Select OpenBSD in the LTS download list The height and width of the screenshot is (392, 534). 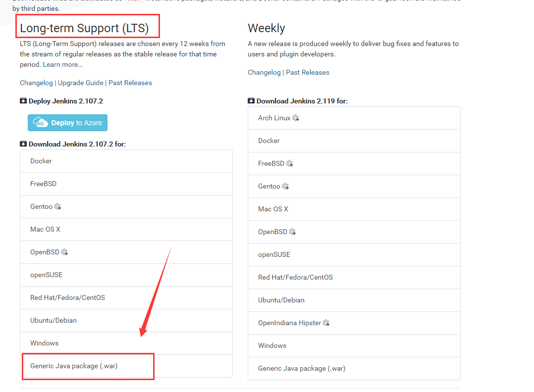coord(126,252)
